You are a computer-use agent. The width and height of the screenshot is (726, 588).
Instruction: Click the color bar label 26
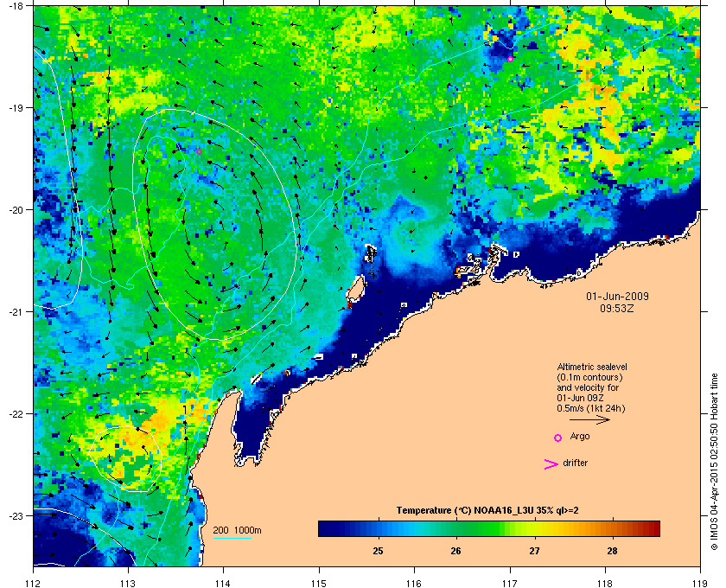pos(455,551)
